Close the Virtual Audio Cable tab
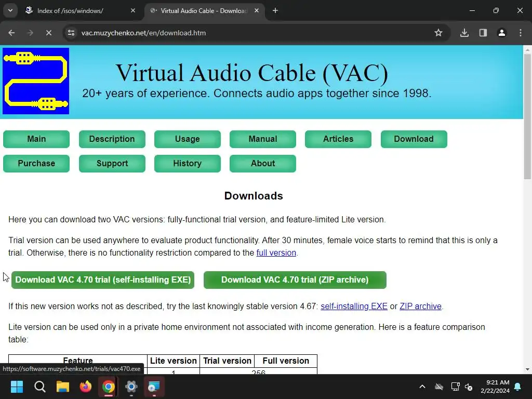This screenshot has height=399, width=532. pyautogui.click(x=257, y=10)
